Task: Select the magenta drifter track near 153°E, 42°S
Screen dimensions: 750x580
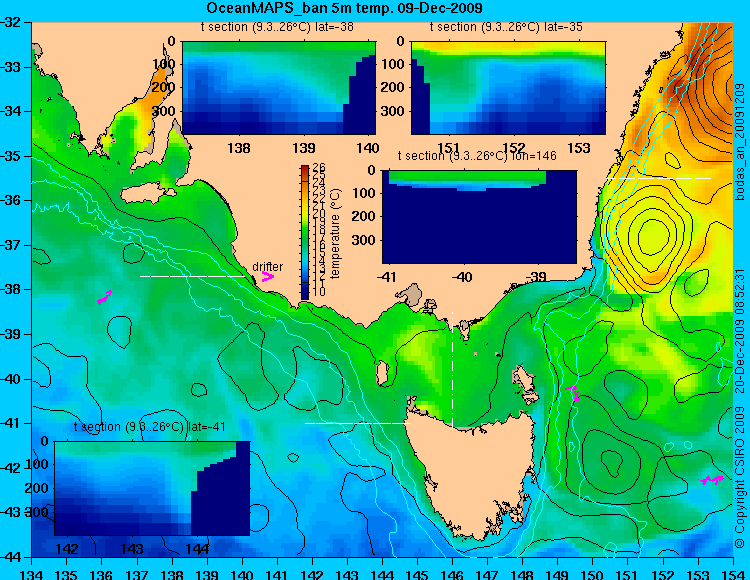Action: coord(711,480)
